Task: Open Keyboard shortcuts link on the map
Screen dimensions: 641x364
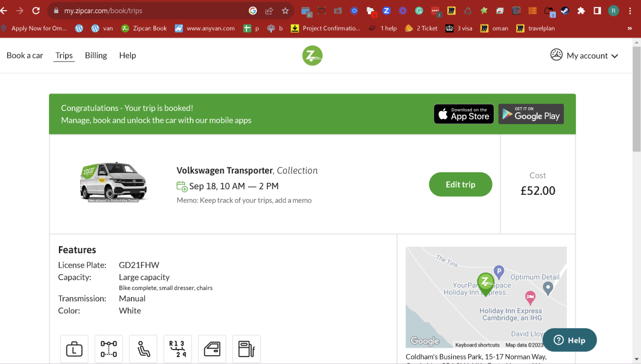Action: [x=477, y=345]
